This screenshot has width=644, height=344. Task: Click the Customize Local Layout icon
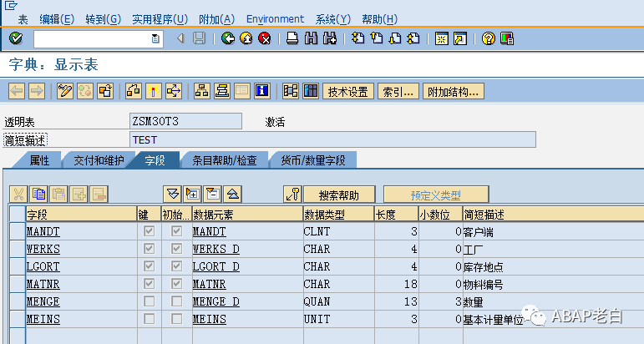(x=507, y=38)
